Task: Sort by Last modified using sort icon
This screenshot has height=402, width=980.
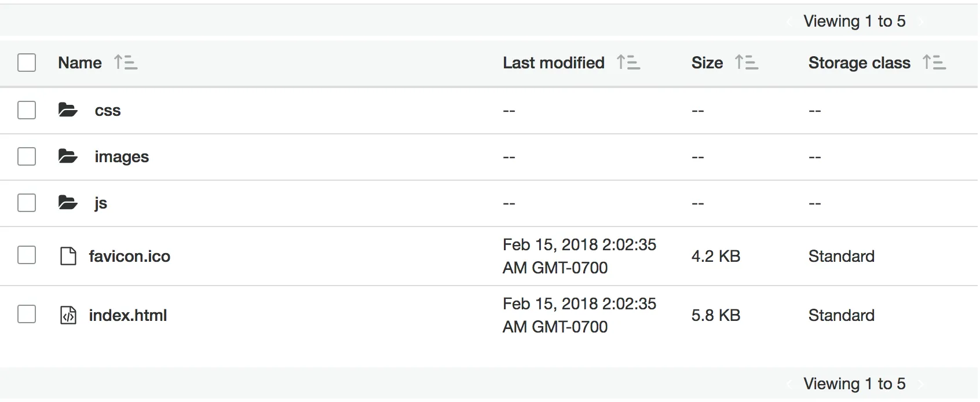Action: tap(628, 63)
